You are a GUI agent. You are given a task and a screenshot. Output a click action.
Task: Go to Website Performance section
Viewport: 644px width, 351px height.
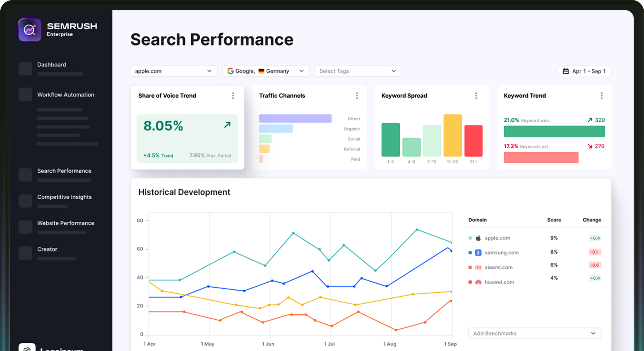click(66, 223)
